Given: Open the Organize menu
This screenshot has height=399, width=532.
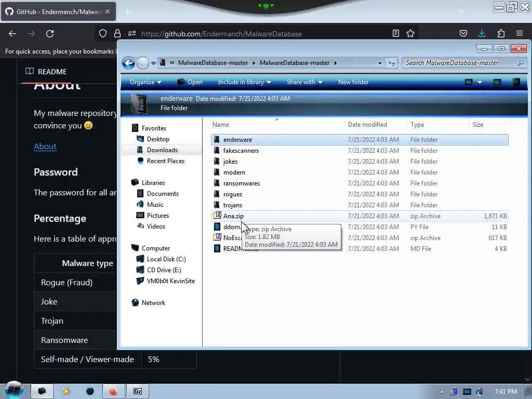Looking at the screenshot, I should pyautogui.click(x=145, y=82).
